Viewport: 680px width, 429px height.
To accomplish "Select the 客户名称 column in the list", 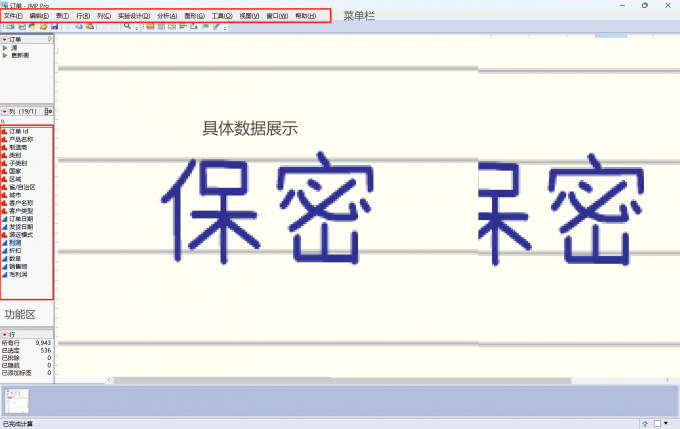I will click(21, 203).
